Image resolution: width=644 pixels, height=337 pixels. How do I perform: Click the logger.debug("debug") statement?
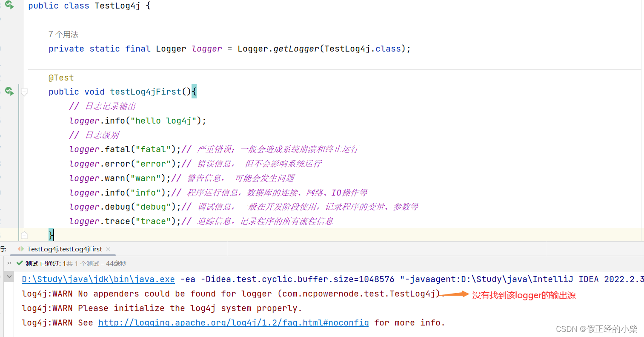tap(125, 207)
